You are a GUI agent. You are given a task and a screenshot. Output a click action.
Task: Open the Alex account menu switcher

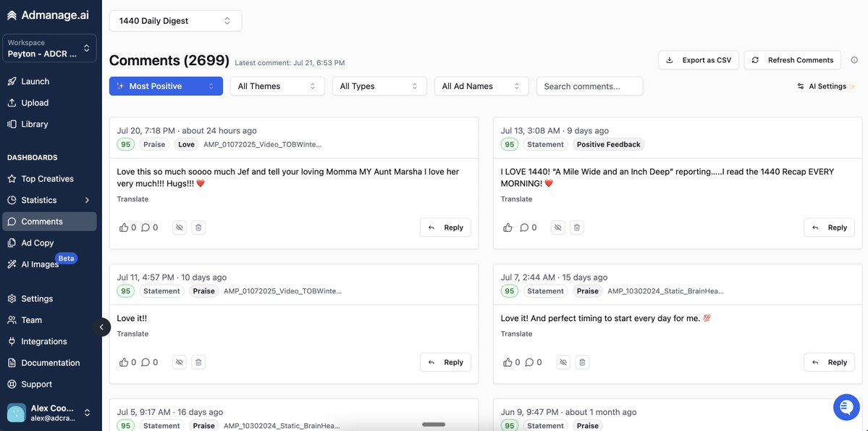[x=87, y=413]
